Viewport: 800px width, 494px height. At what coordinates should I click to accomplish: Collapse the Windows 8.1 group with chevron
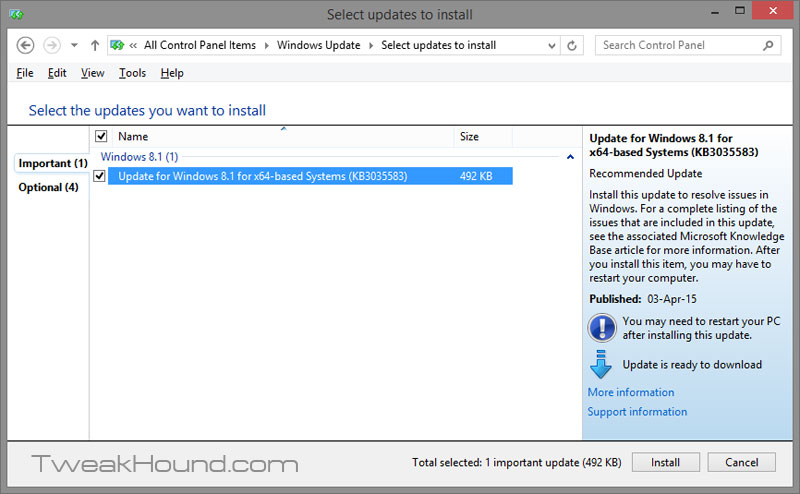[570, 157]
